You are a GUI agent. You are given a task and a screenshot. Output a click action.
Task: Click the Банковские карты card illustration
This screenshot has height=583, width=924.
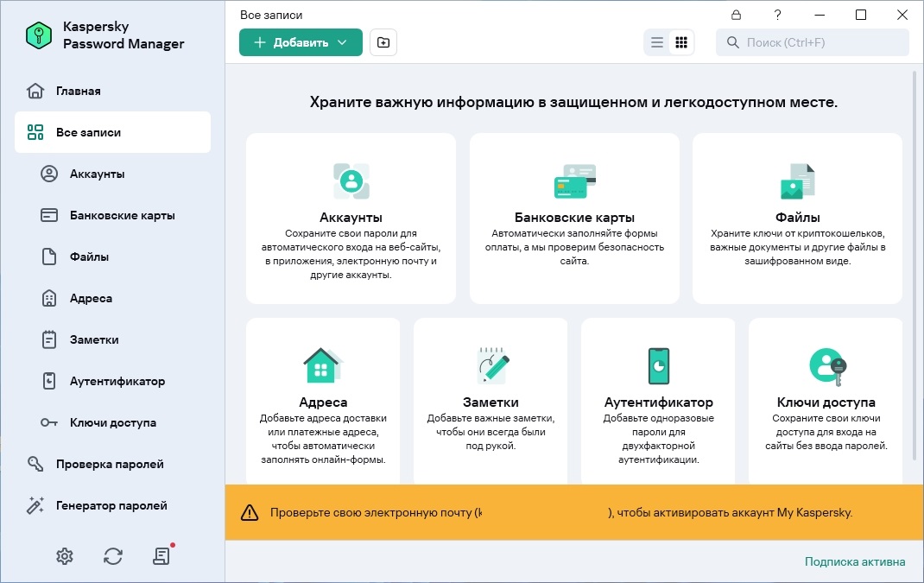click(x=574, y=181)
